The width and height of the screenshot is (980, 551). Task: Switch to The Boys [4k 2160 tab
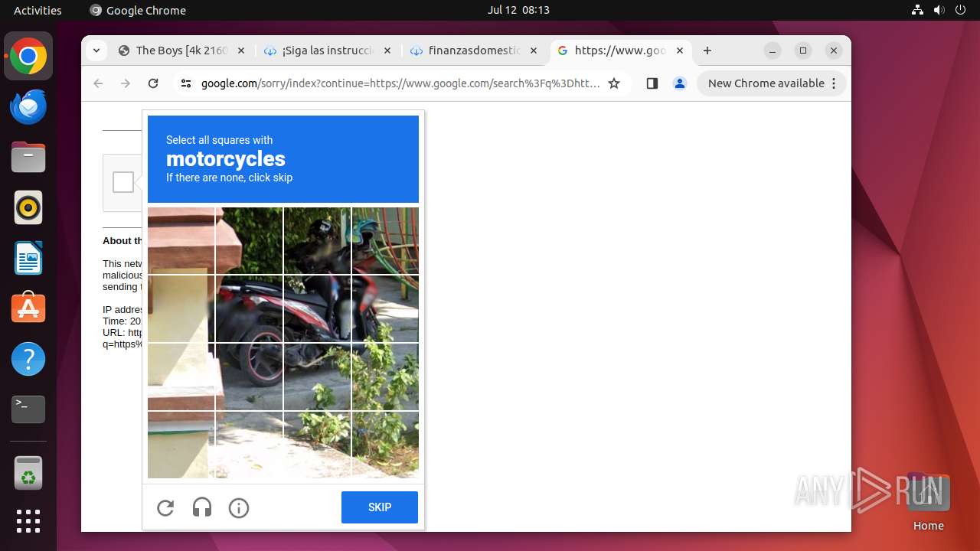coord(181,51)
